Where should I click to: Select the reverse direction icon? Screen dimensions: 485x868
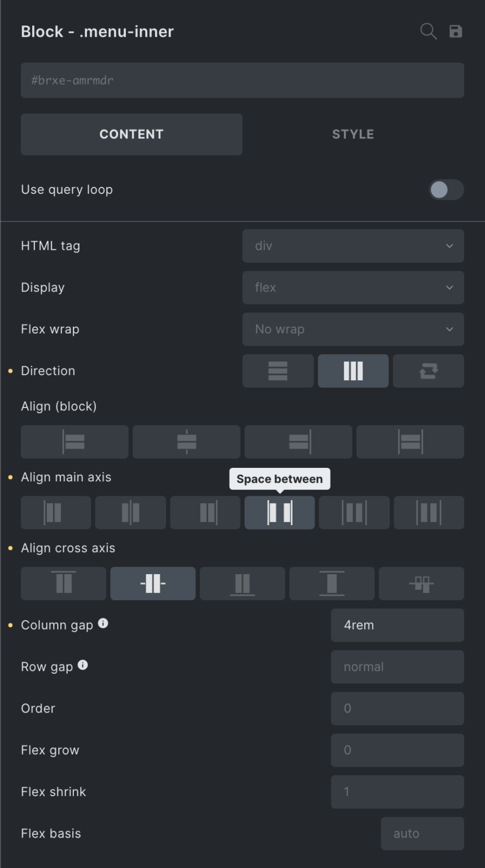(x=428, y=371)
